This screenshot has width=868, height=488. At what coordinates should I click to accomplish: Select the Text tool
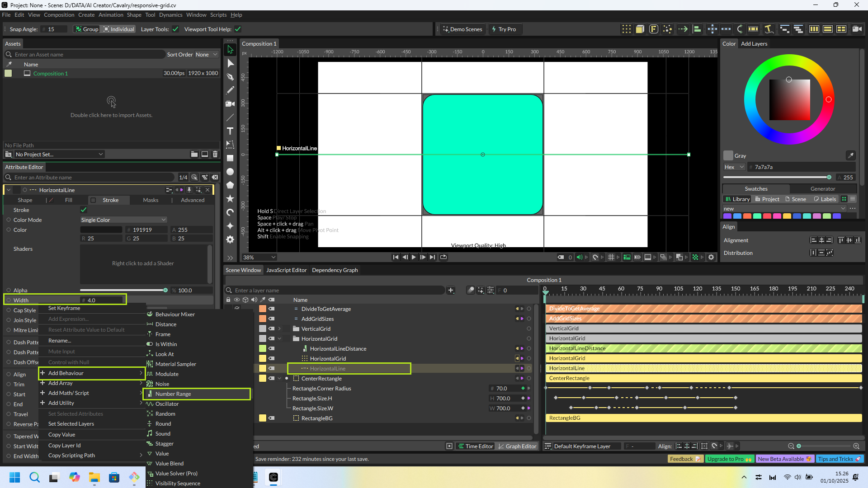[230, 131]
